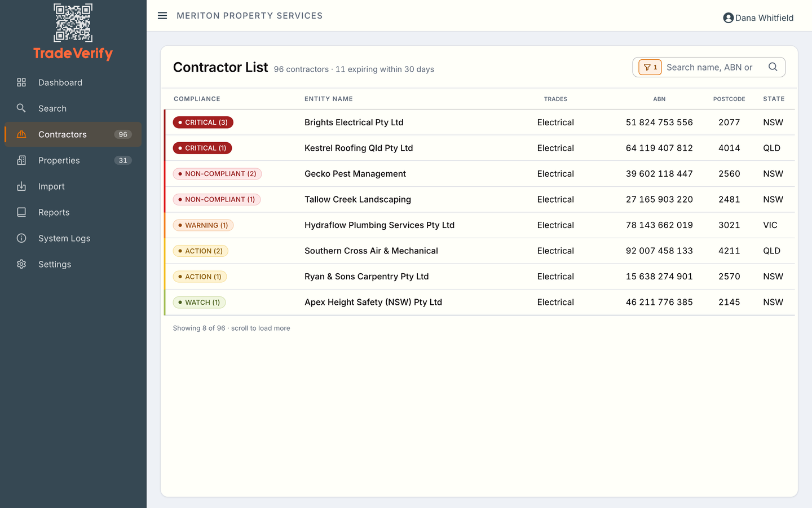Sort by Entity Name column header
The image size is (812, 508).
(x=329, y=99)
